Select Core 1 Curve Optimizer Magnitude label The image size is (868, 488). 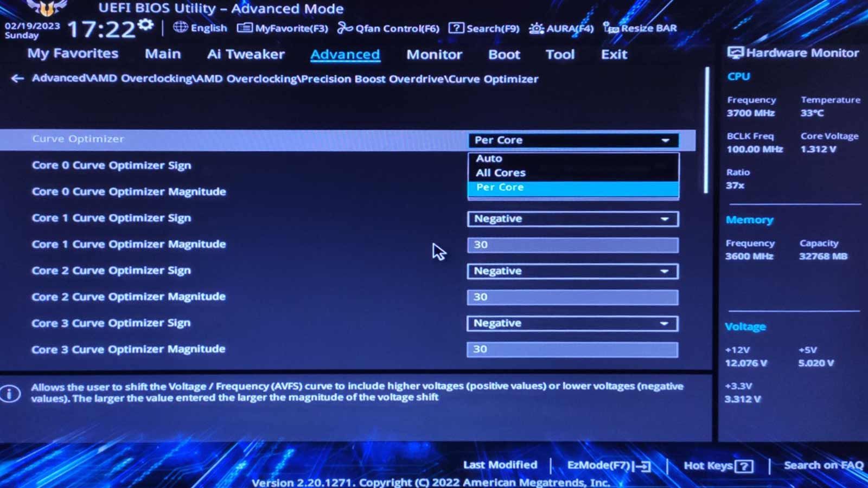pos(129,244)
